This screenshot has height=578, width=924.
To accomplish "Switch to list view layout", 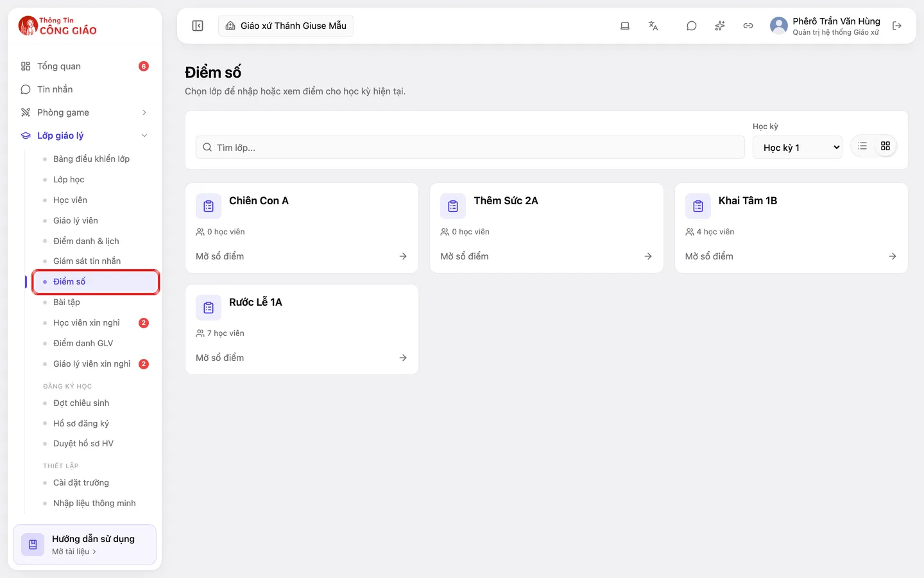I will click(862, 146).
